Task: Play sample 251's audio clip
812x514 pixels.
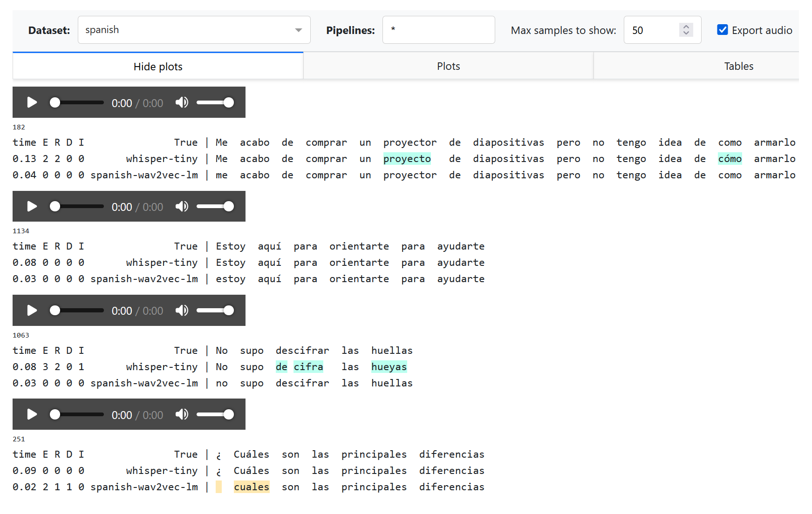Action: click(32, 414)
